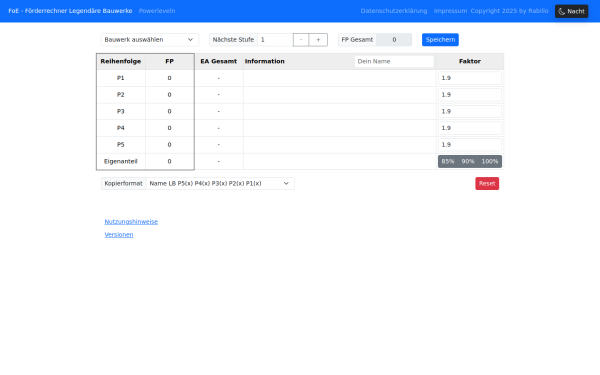Increase Nächste Stufe with plus button
Viewport: 600px width, 375px height.
point(318,40)
